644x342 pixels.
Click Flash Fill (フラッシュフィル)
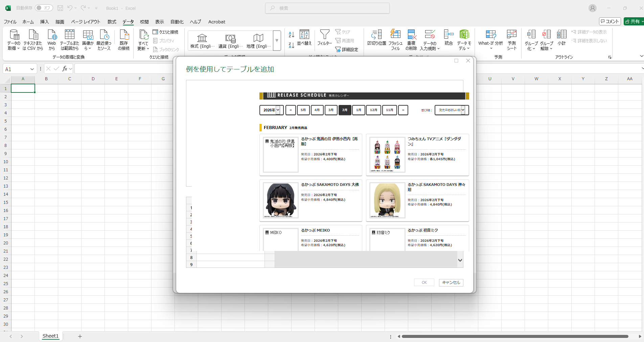pyautogui.click(x=395, y=40)
